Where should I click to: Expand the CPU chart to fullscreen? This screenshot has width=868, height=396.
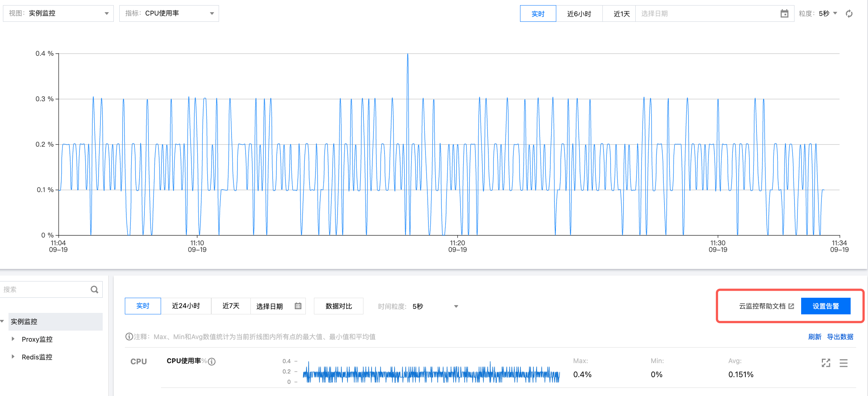coord(826,363)
